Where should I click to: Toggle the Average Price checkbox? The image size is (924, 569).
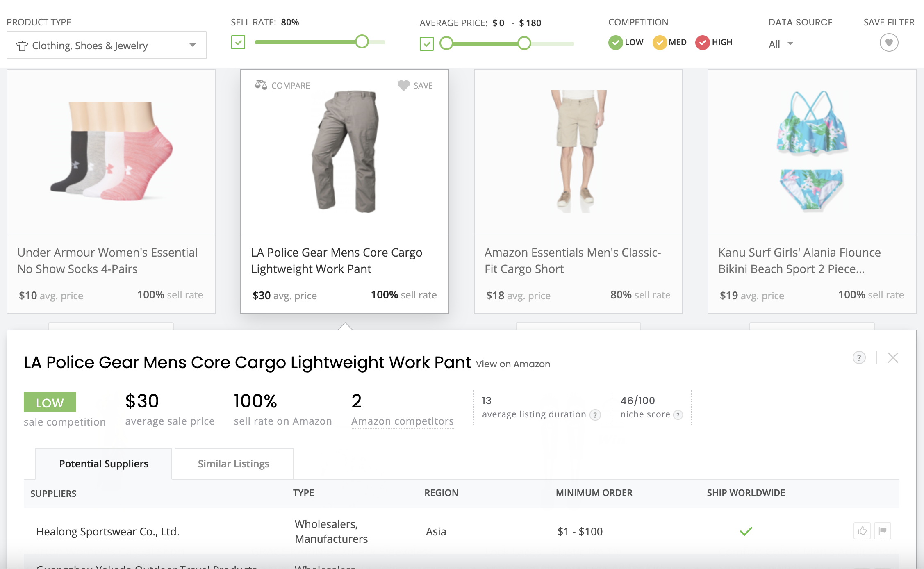pyautogui.click(x=427, y=43)
